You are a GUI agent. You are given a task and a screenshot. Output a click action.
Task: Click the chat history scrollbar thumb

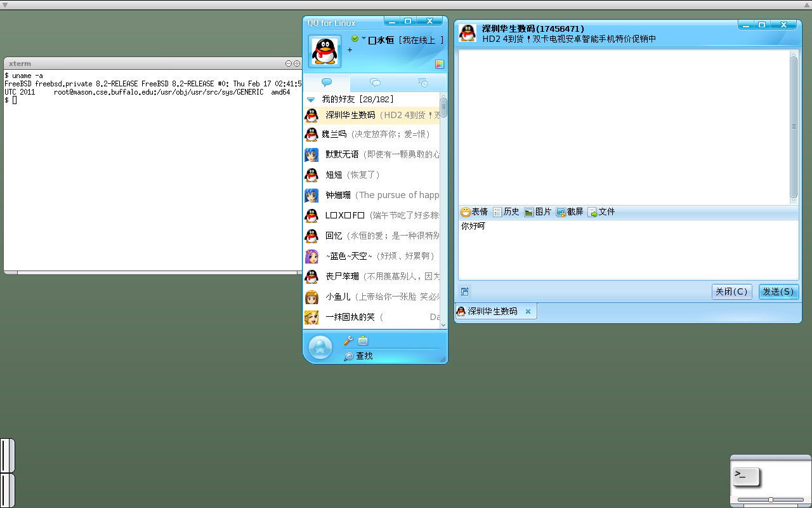[x=794, y=127]
